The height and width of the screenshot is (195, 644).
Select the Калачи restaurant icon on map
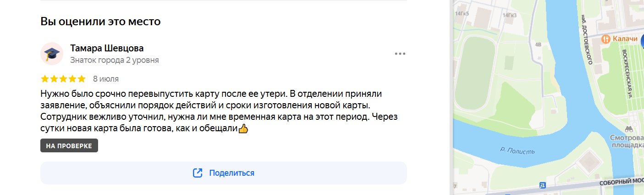point(605,39)
